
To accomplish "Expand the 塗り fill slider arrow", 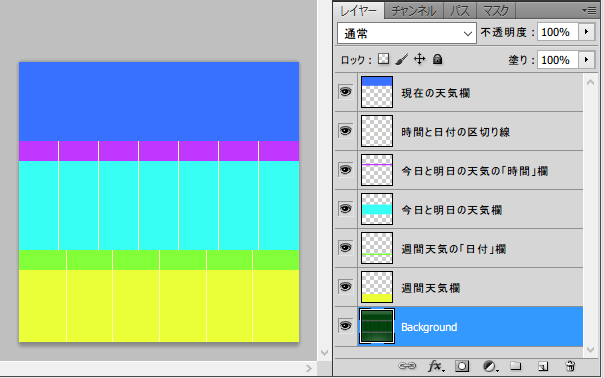I will pos(586,60).
